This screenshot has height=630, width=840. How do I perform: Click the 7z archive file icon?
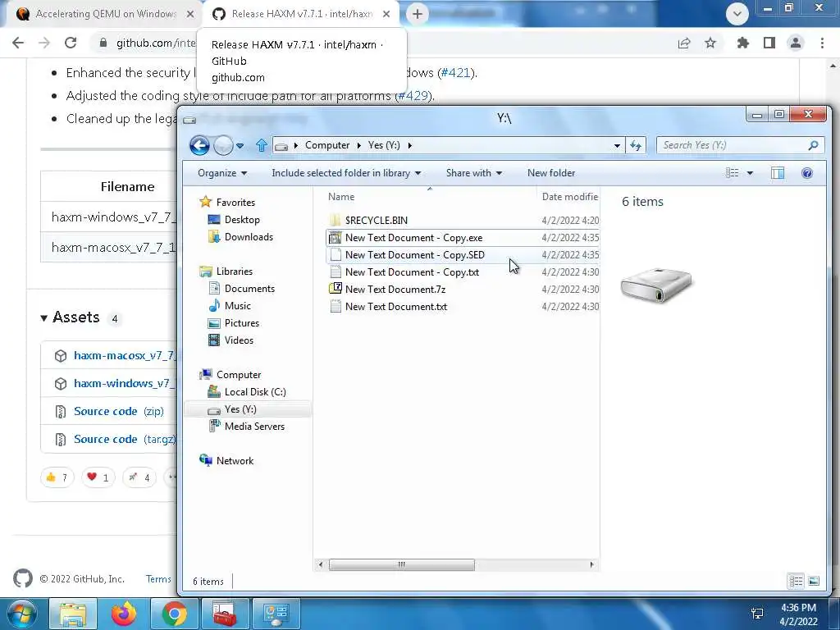(x=336, y=289)
